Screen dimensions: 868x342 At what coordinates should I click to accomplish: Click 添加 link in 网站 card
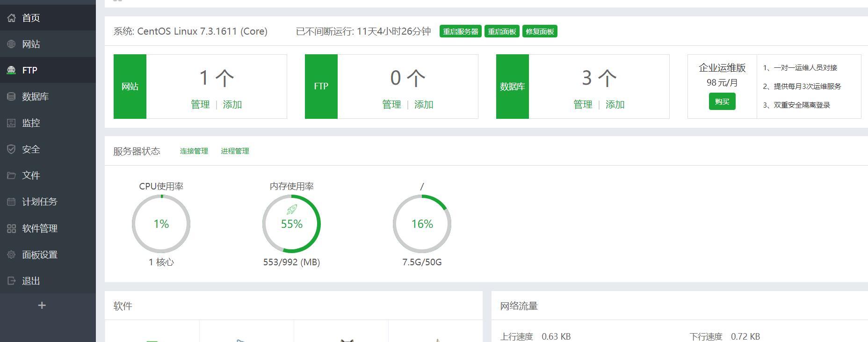tap(232, 104)
